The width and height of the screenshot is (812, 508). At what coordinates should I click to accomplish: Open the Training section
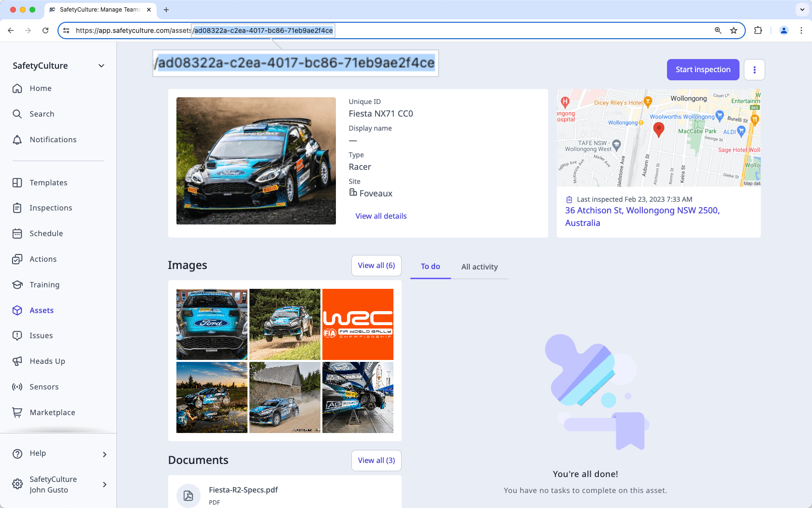(x=44, y=284)
